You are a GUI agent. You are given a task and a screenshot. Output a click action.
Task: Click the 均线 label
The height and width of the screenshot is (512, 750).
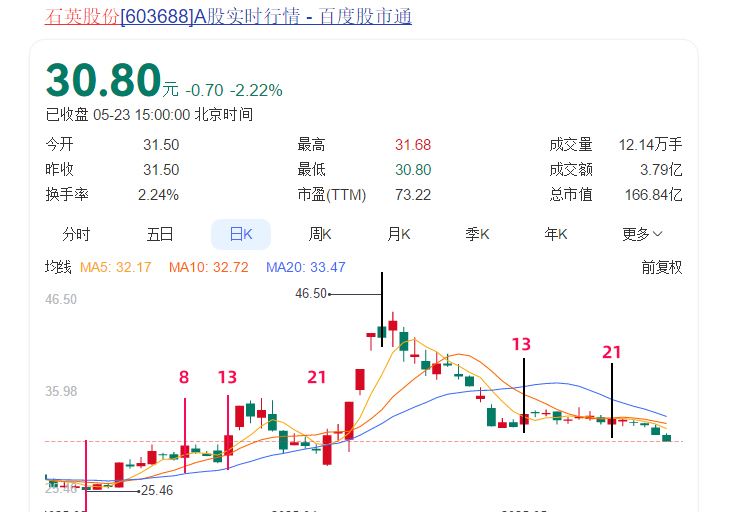58,267
